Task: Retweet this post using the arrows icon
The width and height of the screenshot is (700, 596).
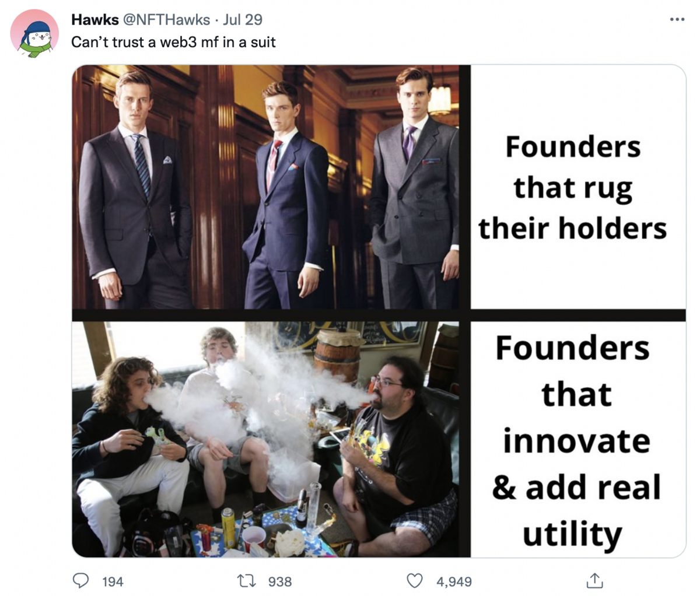Action: [247, 581]
